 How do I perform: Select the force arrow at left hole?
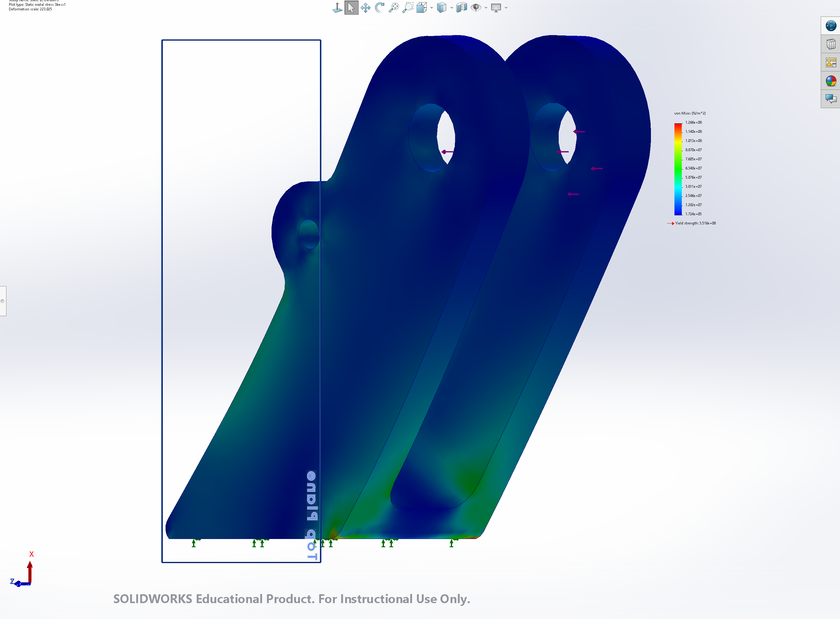[447, 152]
